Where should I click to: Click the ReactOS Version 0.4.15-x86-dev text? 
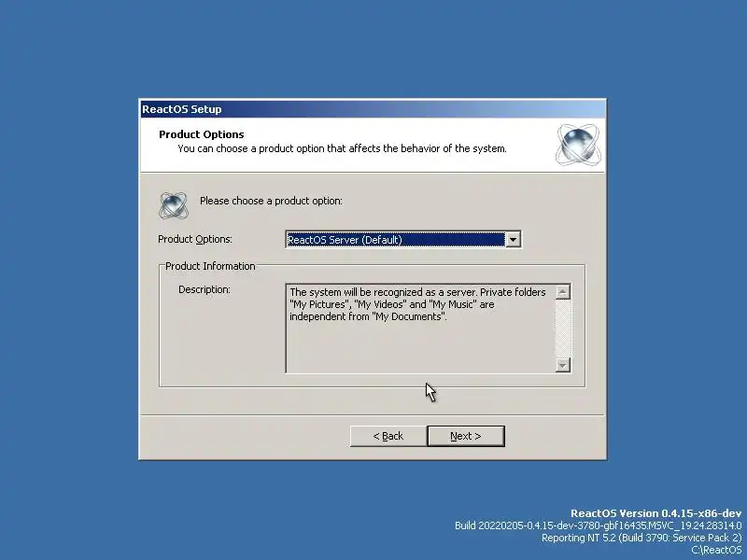pyautogui.click(x=656, y=513)
